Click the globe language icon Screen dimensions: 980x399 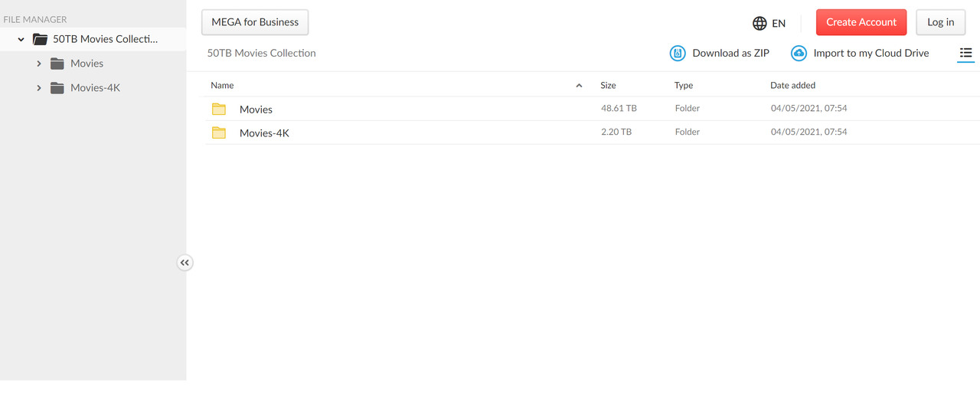[x=759, y=23]
